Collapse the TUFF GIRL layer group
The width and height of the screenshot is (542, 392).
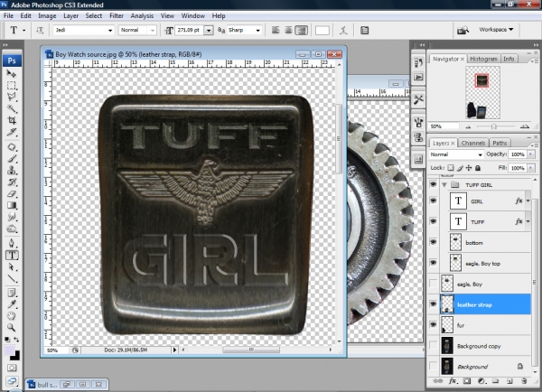click(444, 184)
